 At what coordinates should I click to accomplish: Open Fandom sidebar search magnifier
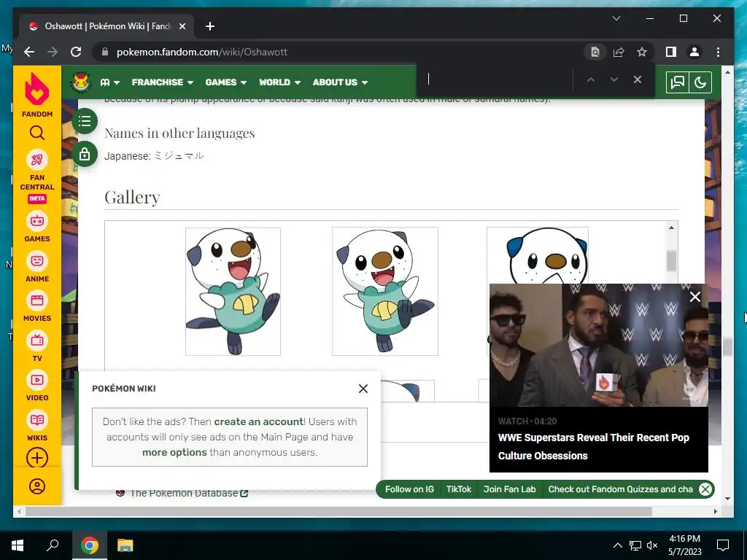(37, 133)
